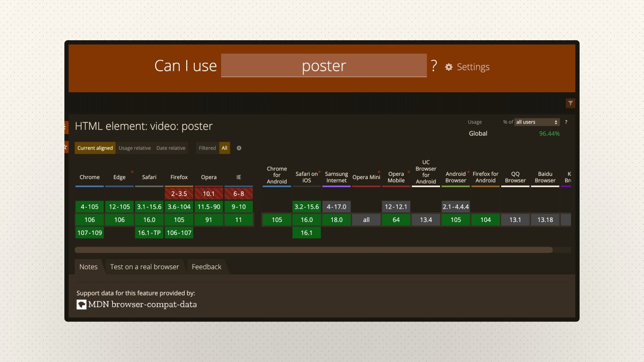Click UC Browser for Android header
Screen dimensions: 644x362
(426, 172)
